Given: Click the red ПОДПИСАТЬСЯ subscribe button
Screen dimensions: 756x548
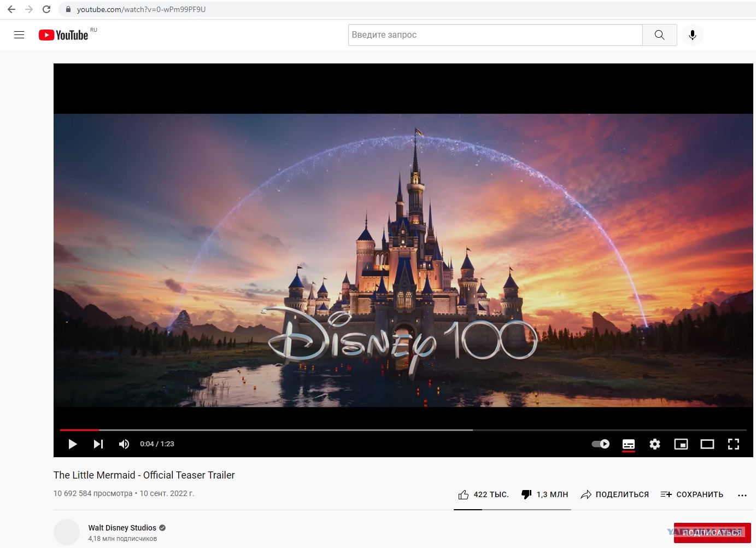Looking at the screenshot, I should tap(712, 533).
